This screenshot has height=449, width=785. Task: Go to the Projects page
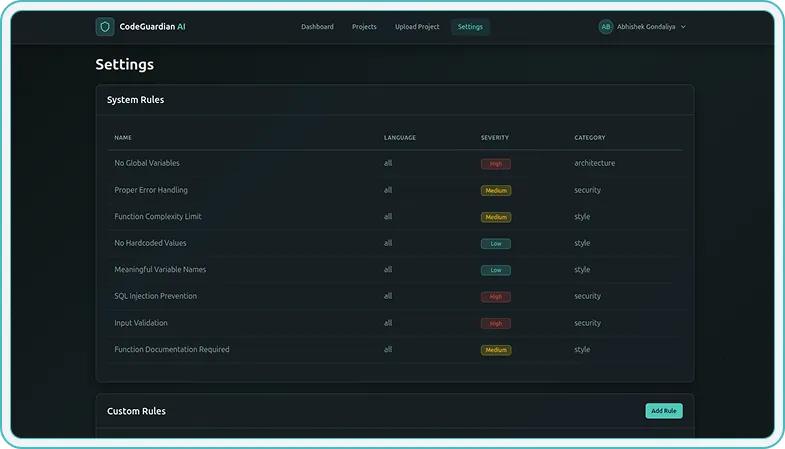tap(364, 27)
